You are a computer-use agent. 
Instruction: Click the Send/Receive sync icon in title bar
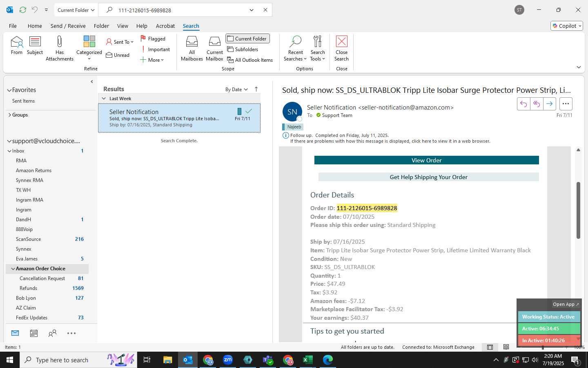tap(23, 10)
